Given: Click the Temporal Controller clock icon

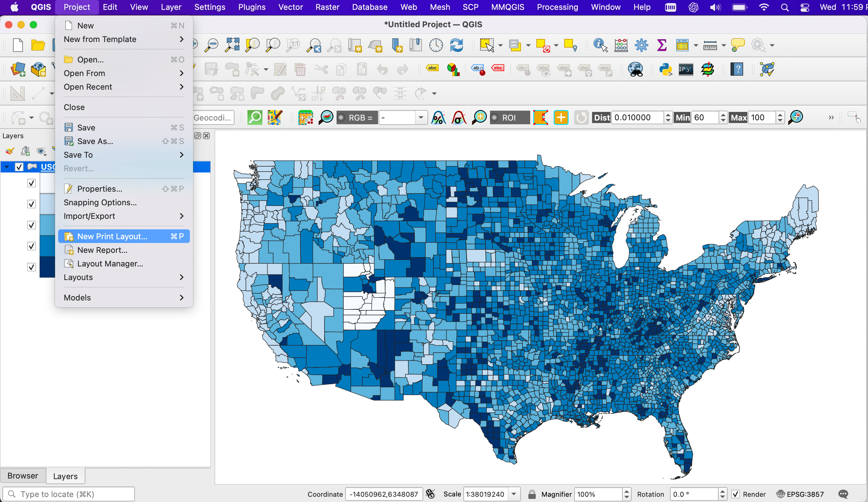Looking at the screenshot, I should point(436,45).
